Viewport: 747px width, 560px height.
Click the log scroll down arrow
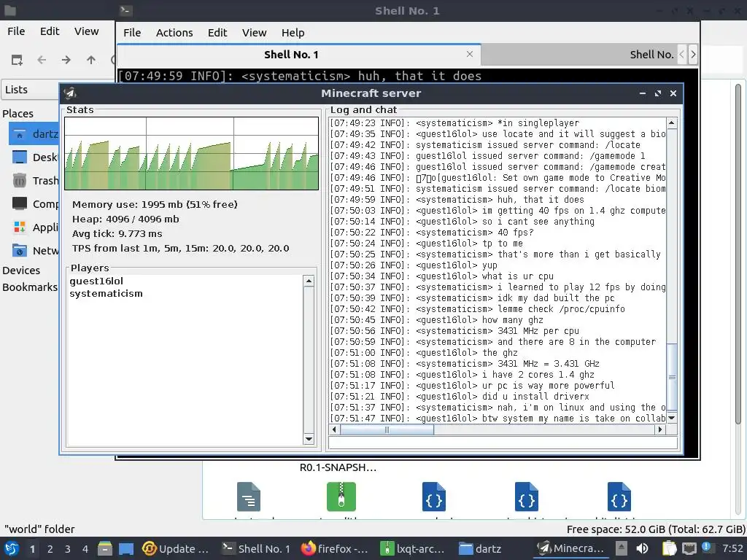[x=672, y=418]
